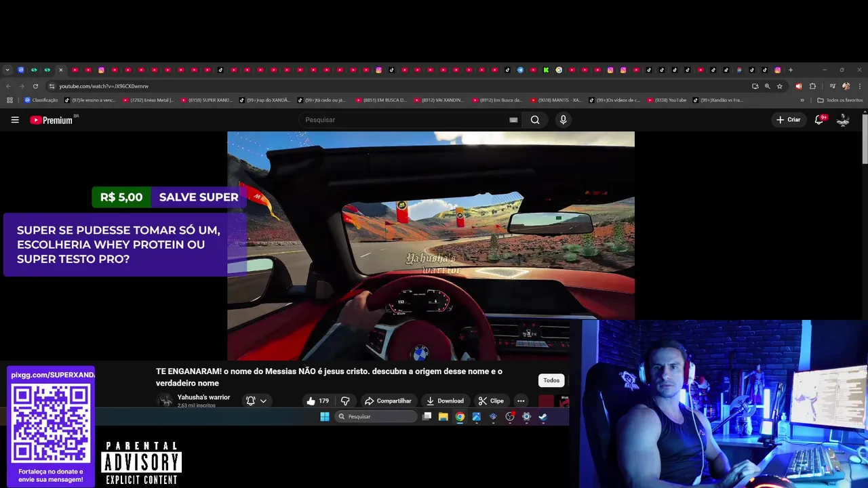Open bookmark '(99+)Xandão vs Fra...'
Screen dimensions: 868x488
pyautogui.click(x=718, y=100)
